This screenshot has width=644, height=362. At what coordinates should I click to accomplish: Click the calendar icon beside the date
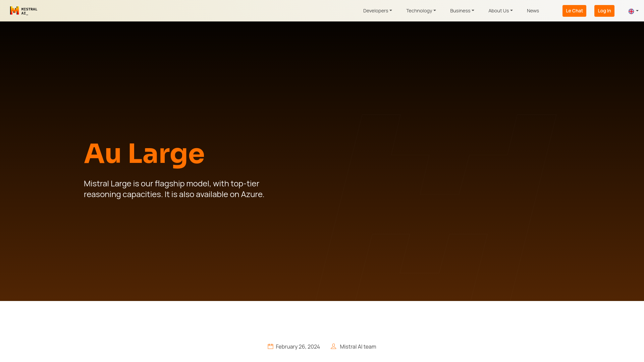(x=270, y=347)
